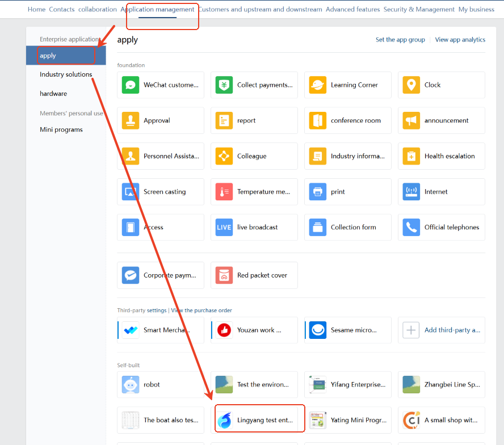This screenshot has width=504, height=445.
Task: Click the Colleague app icon
Action: coord(224,156)
